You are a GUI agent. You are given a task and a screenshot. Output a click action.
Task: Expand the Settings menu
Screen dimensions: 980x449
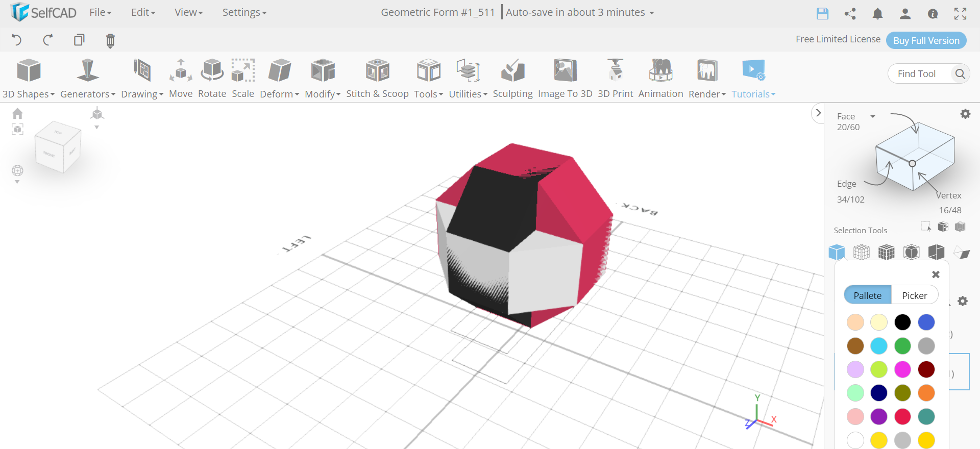(x=244, y=12)
